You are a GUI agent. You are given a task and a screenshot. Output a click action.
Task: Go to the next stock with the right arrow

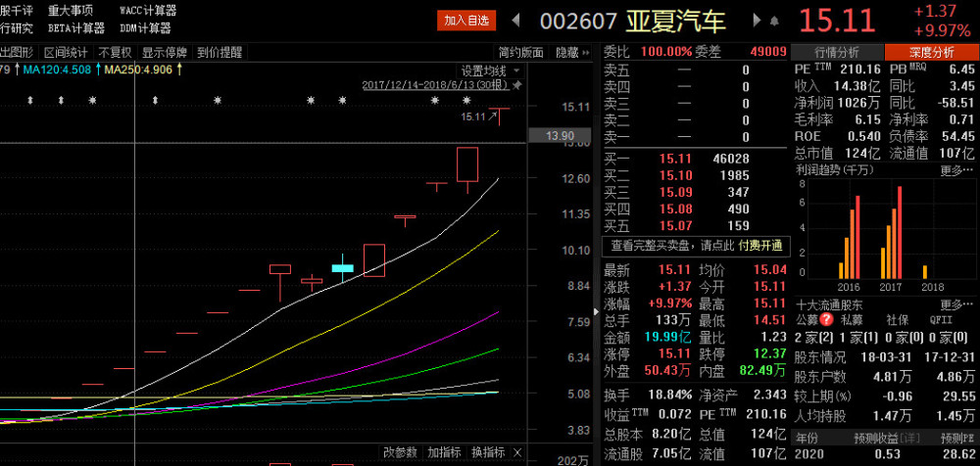click(757, 21)
